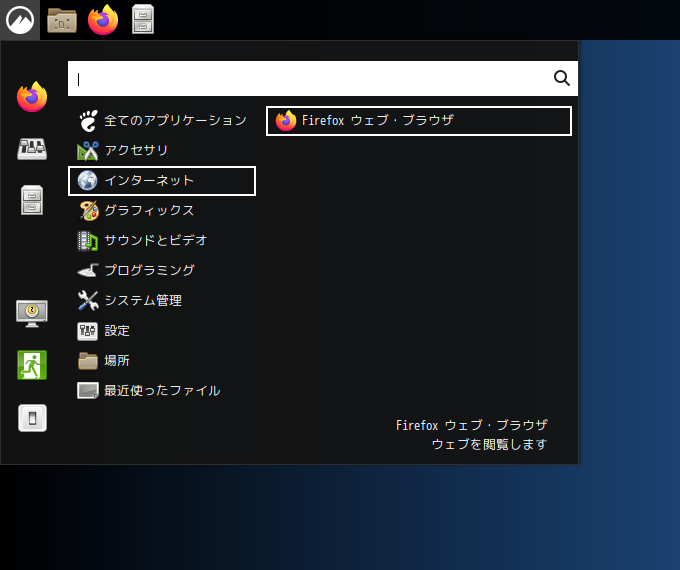Click the trowel icon beside プログラミング

88,271
